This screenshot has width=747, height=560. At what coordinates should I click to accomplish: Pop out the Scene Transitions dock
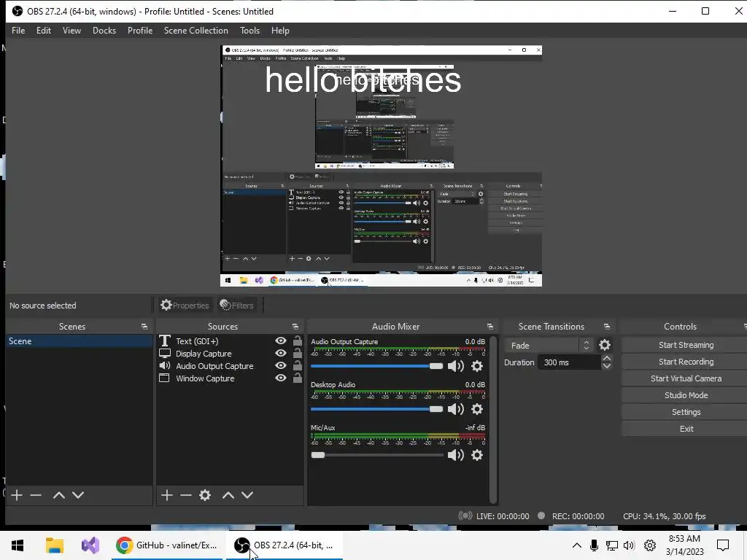[x=607, y=327]
